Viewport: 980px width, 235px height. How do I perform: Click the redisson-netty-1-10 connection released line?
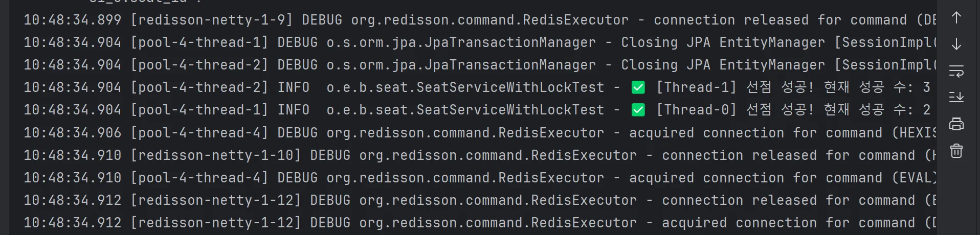pos(480,155)
